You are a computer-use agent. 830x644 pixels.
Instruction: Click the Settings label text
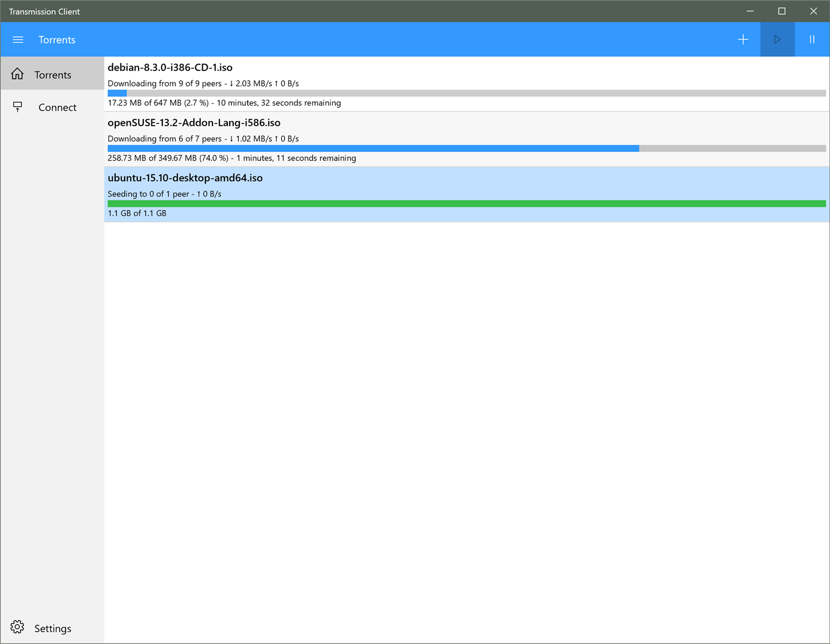(53, 627)
